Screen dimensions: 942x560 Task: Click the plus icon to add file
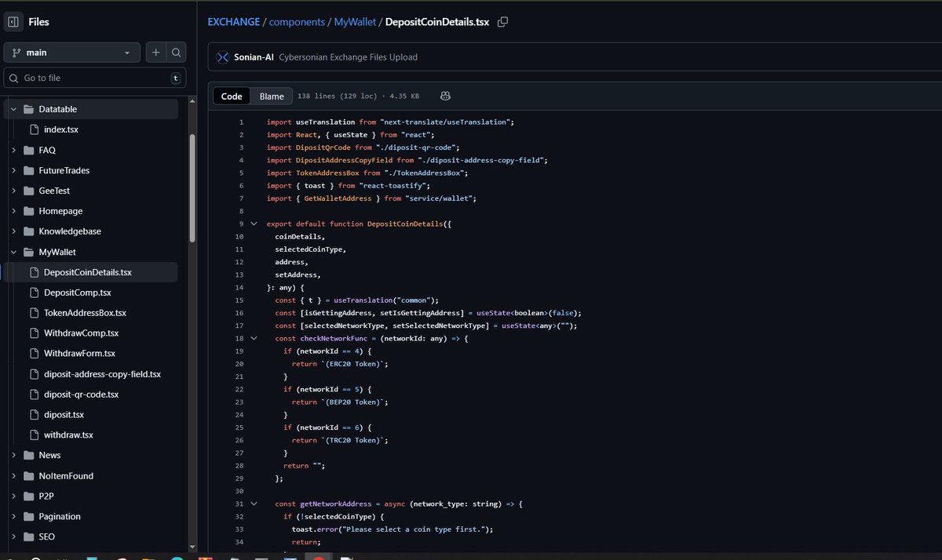coord(156,53)
